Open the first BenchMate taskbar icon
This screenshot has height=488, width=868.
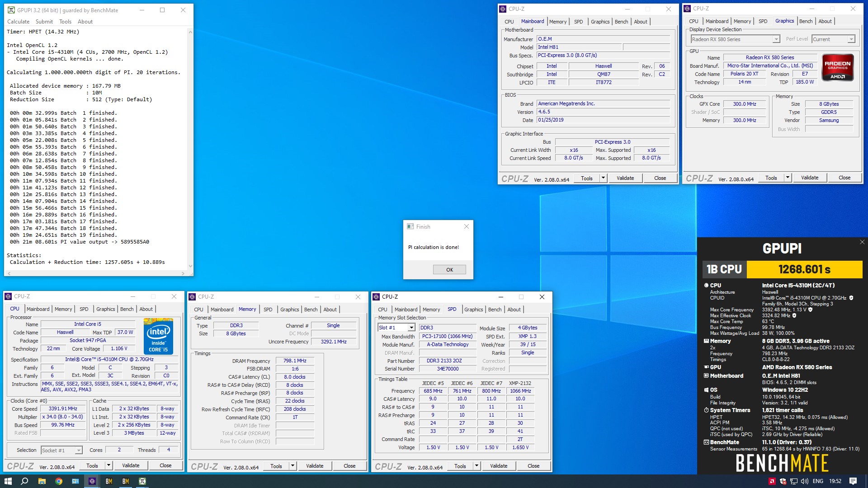click(x=109, y=481)
